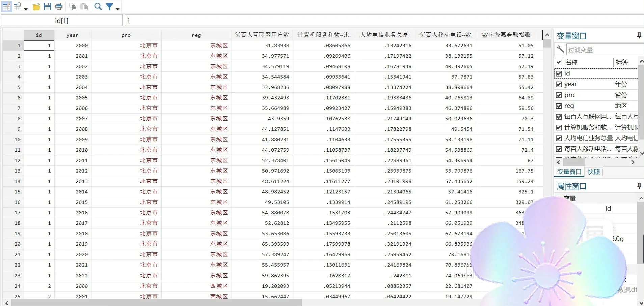This screenshot has height=306, width=644.
Task: Click the value .19383436 in row 6
Action: click(384, 98)
